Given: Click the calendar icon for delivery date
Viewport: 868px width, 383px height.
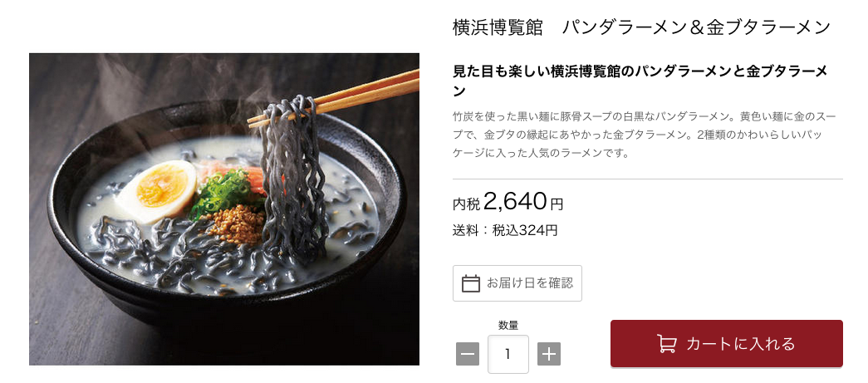Looking at the screenshot, I should tap(470, 283).
